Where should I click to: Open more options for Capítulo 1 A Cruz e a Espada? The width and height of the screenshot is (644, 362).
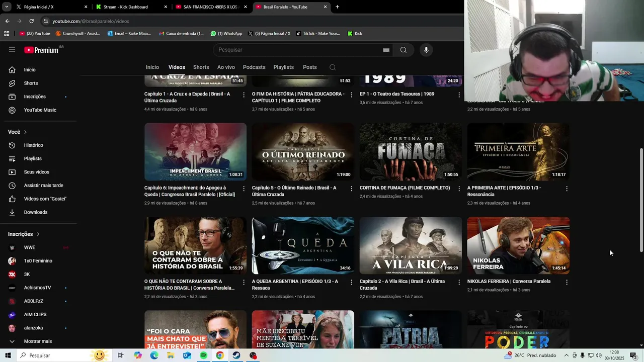point(244,95)
